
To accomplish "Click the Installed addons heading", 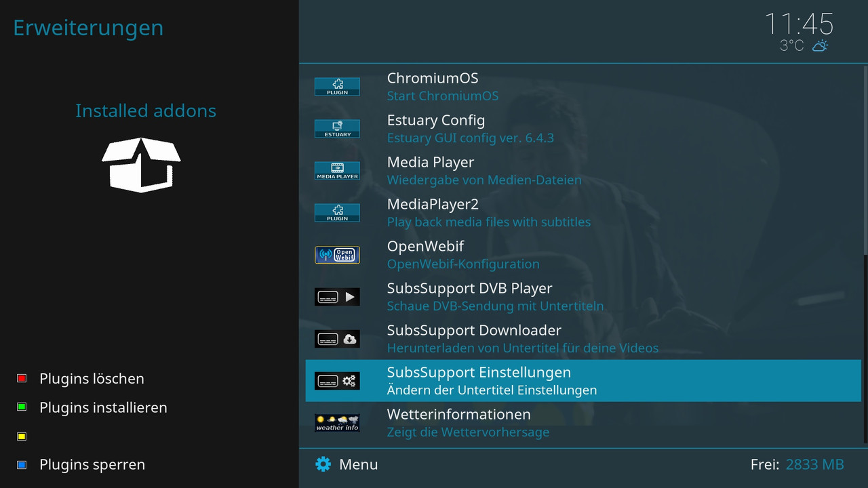I will coord(146,110).
